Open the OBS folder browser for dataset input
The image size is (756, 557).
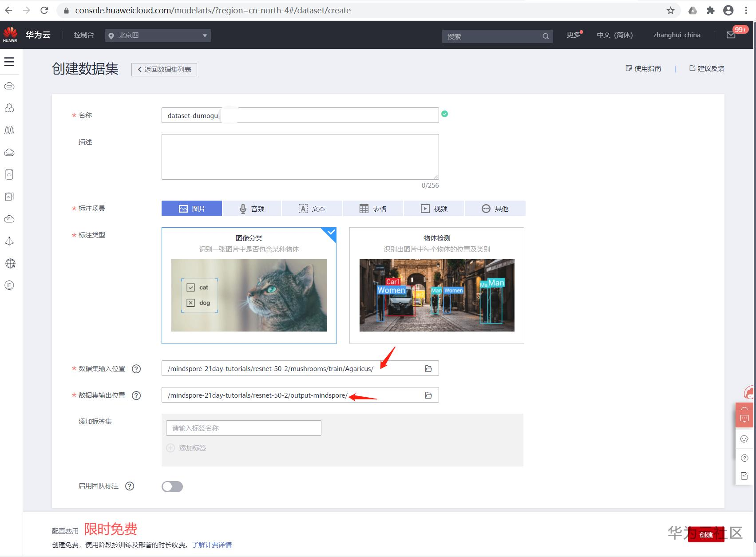pos(428,368)
